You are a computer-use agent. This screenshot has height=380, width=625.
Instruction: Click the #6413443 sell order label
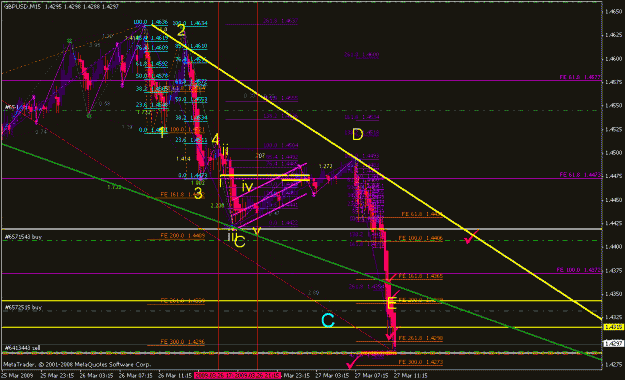pos(22,348)
